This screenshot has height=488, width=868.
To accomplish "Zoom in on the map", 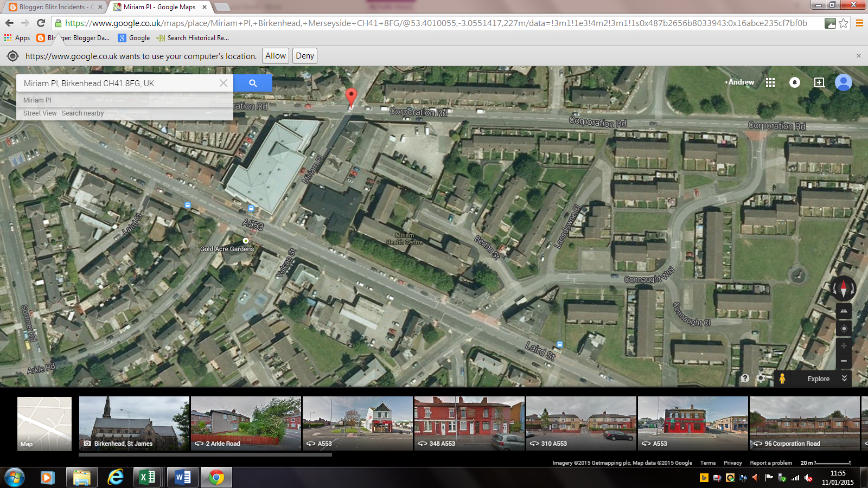I will (x=844, y=346).
